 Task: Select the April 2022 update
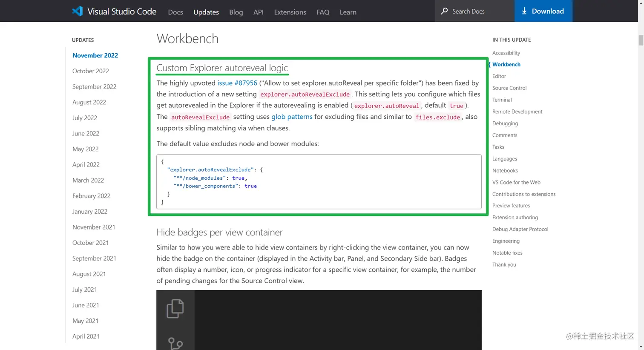click(86, 165)
